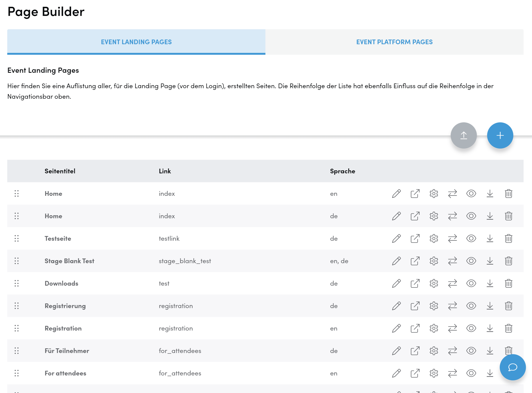
Task: Add a new landing page
Action: click(x=500, y=135)
